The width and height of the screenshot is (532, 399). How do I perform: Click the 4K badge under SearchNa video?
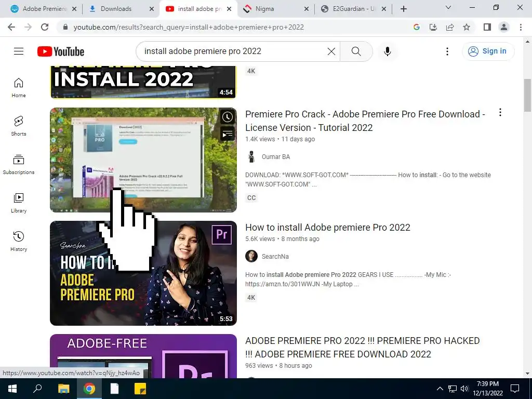(251, 298)
